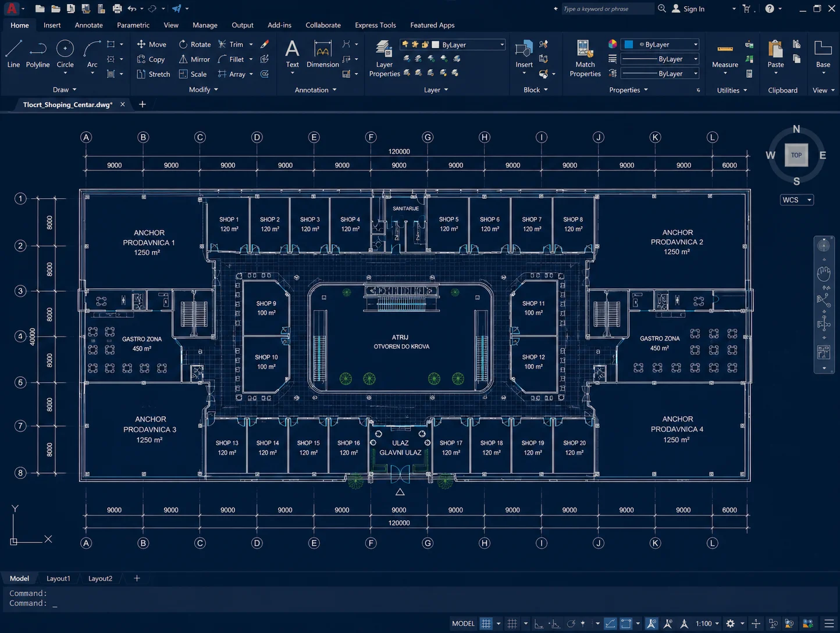Screen dimensions: 840x633
Task: Click the object color wheel icon
Action: (613, 44)
